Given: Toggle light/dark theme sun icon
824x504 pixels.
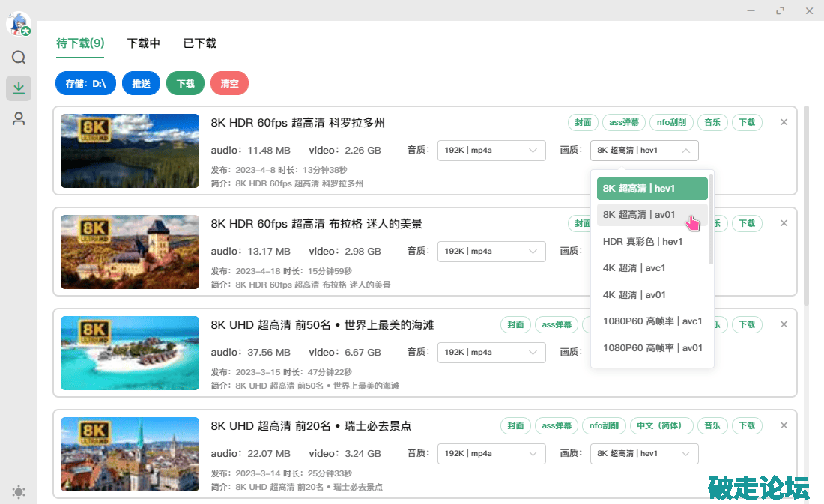Looking at the screenshot, I should [19, 492].
